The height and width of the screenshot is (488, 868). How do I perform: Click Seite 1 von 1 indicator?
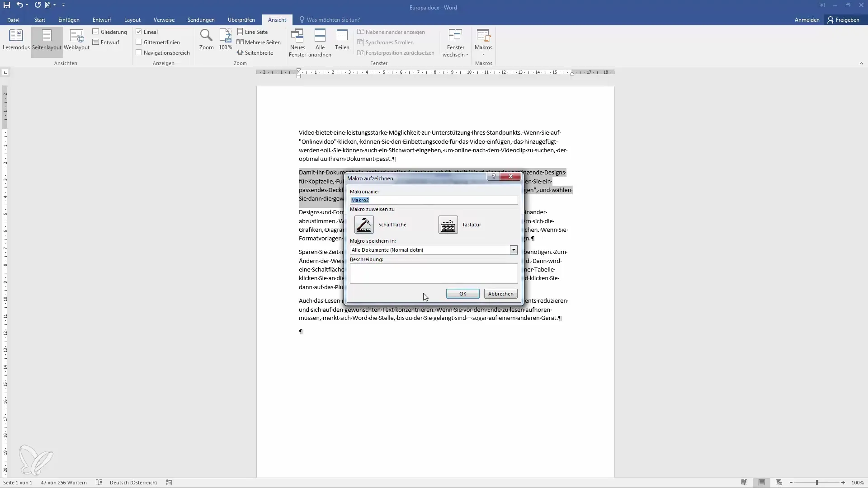click(18, 483)
